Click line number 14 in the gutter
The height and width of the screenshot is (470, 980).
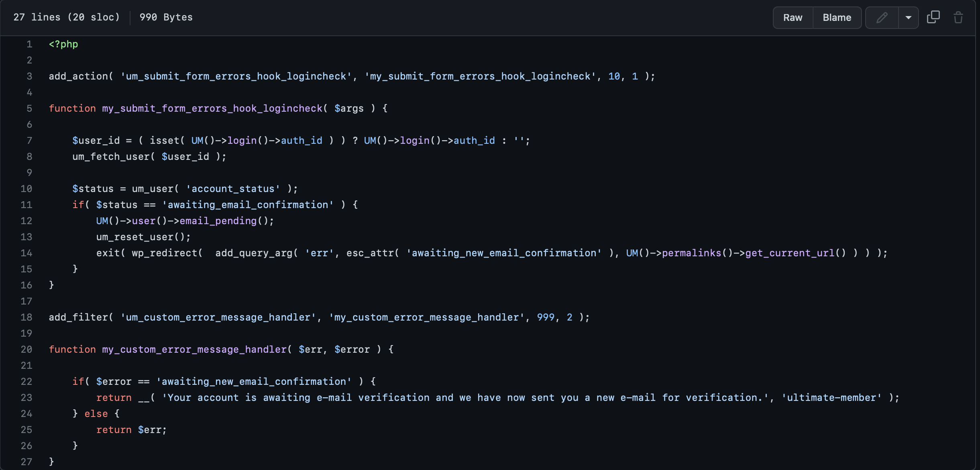click(26, 253)
